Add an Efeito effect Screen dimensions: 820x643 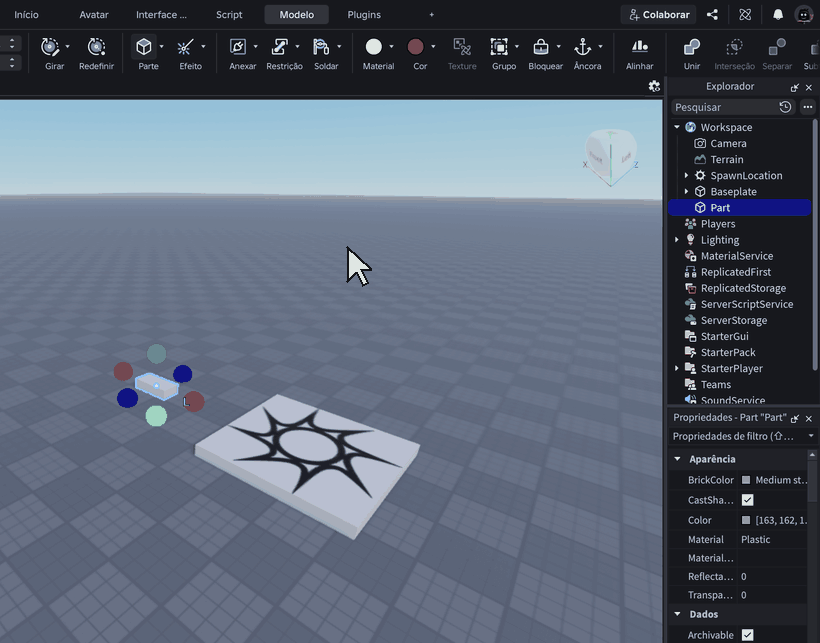pyautogui.click(x=185, y=48)
